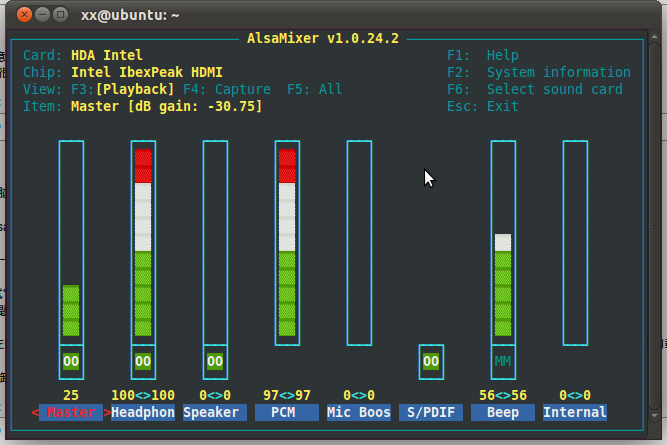Toggle the Speaker mute indicator box
This screenshot has height=445, width=667.
(x=215, y=362)
